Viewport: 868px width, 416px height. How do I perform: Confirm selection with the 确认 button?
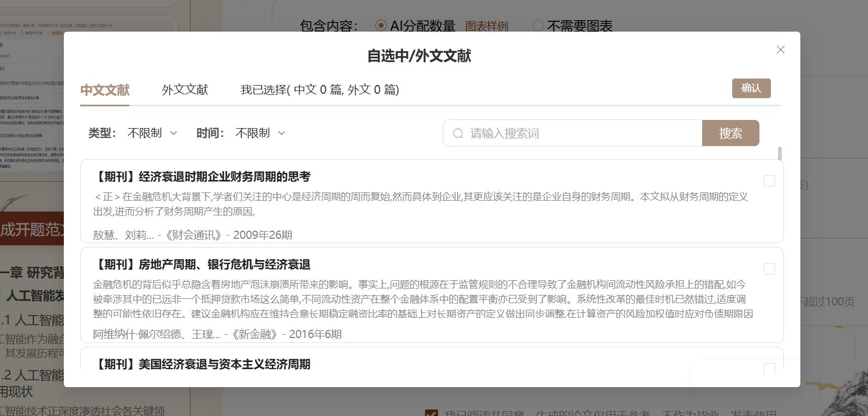click(x=751, y=88)
